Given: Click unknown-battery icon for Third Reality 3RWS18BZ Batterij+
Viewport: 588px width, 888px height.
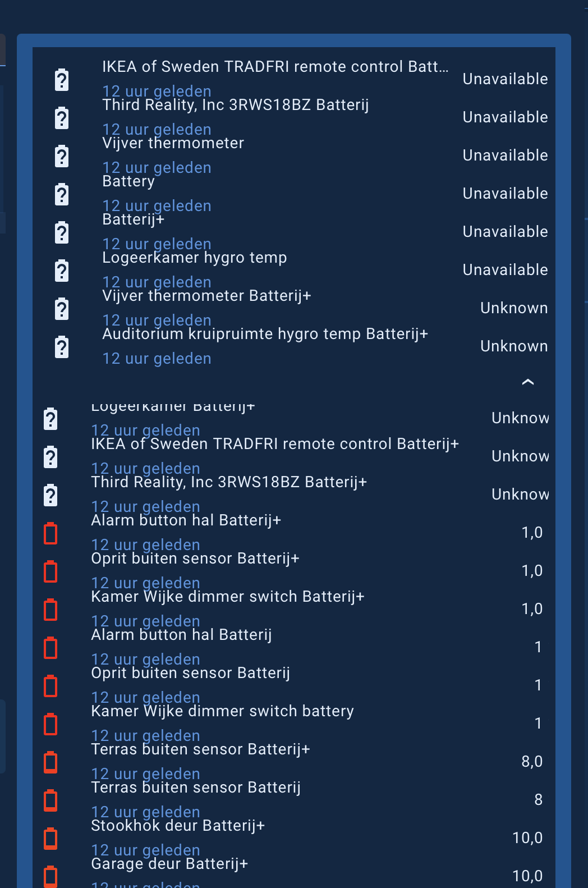Looking at the screenshot, I should click(x=50, y=495).
